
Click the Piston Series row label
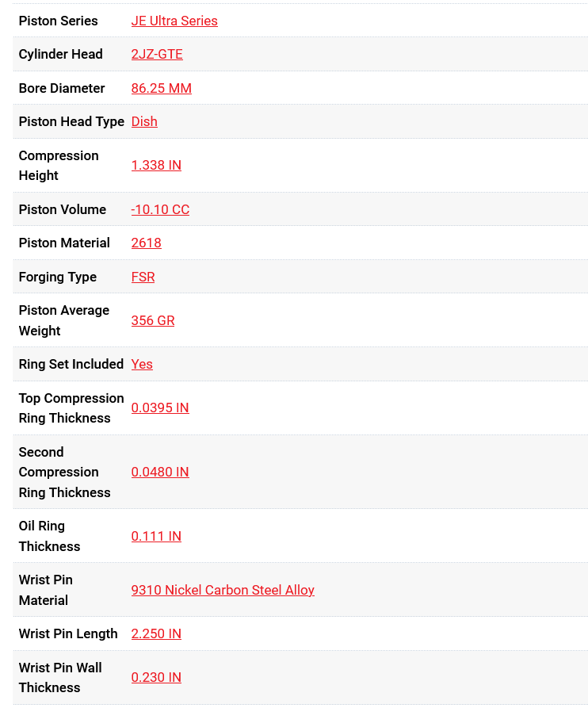[x=59, y=21]
